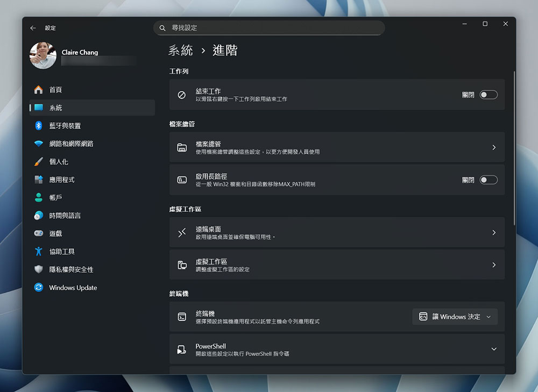The image size is (538, 392).
Task: Click the 檔案總管 folder icon
Action: pos(181,147)
